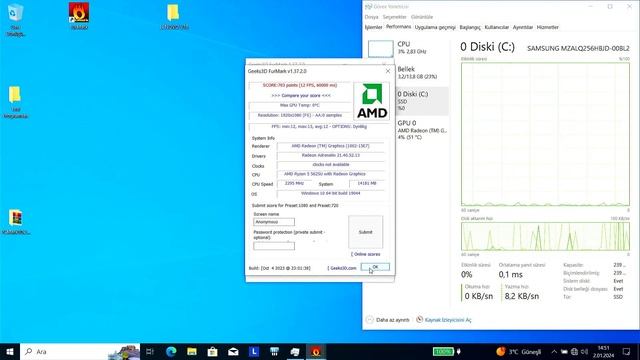Open Mail app from taskbar
This screenshot has width=640, height=360.
[x=233, y=351]
